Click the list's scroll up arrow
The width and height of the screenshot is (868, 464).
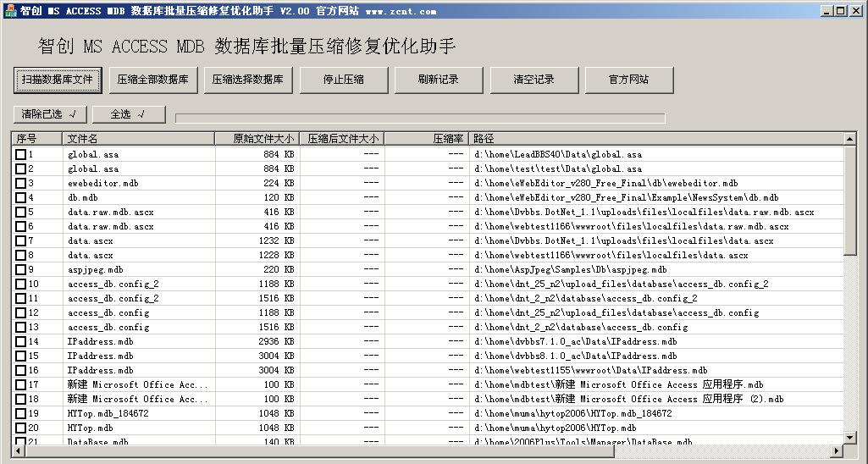coord(850,139)
